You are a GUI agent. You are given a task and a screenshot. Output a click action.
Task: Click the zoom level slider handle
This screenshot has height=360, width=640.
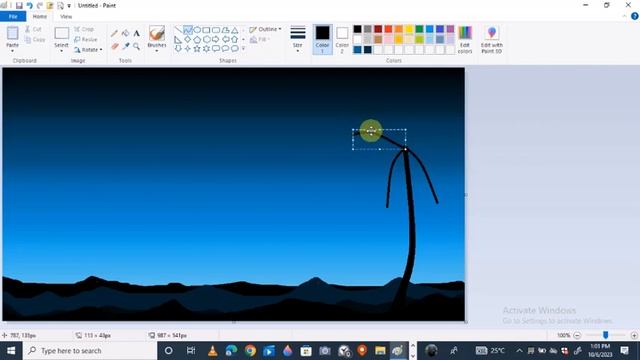(606, 335)
